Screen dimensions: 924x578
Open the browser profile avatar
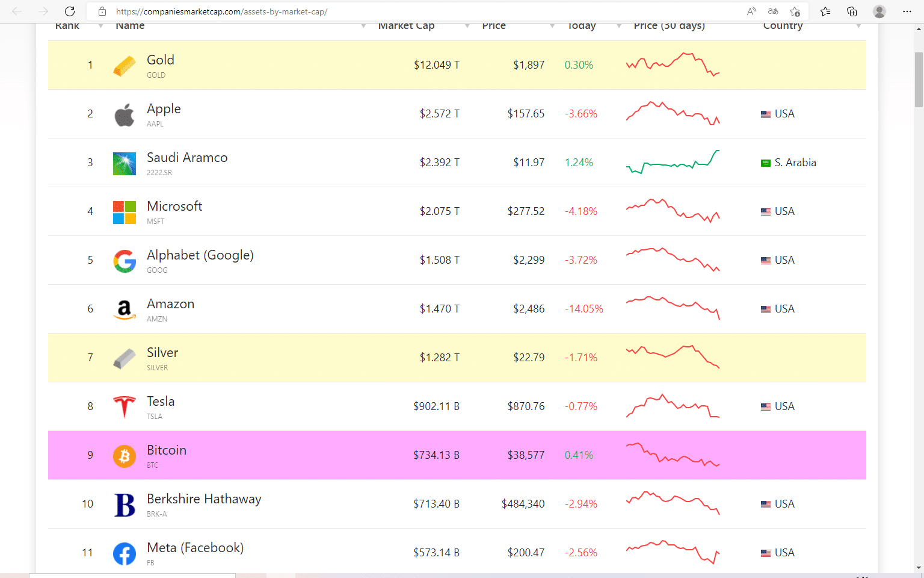(879, 11)
